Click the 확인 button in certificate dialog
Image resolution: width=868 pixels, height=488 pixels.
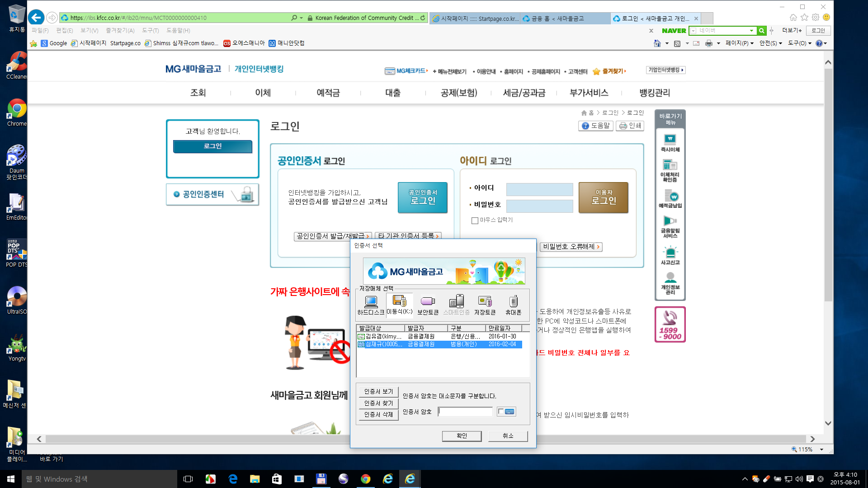462,436
